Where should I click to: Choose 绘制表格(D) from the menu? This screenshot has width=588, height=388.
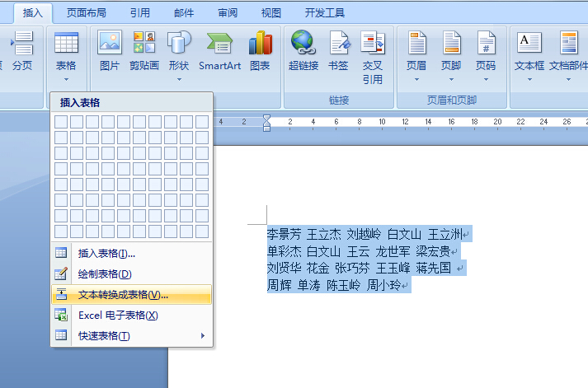[x=132, y=273]
